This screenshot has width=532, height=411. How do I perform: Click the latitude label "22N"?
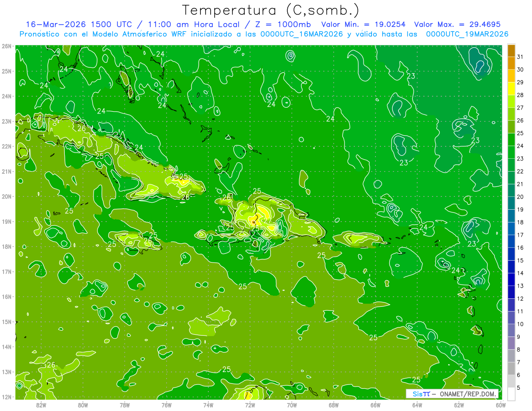click(x=7, y=146)
